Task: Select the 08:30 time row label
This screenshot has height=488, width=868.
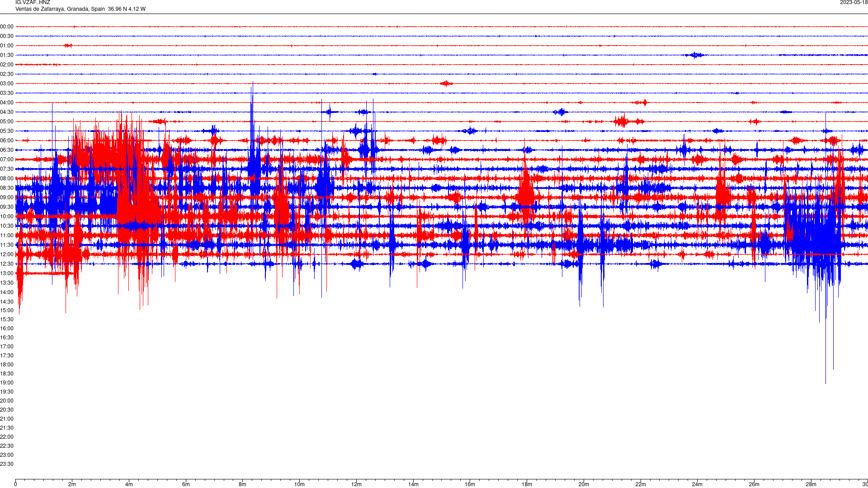Action: pos(7,188)
